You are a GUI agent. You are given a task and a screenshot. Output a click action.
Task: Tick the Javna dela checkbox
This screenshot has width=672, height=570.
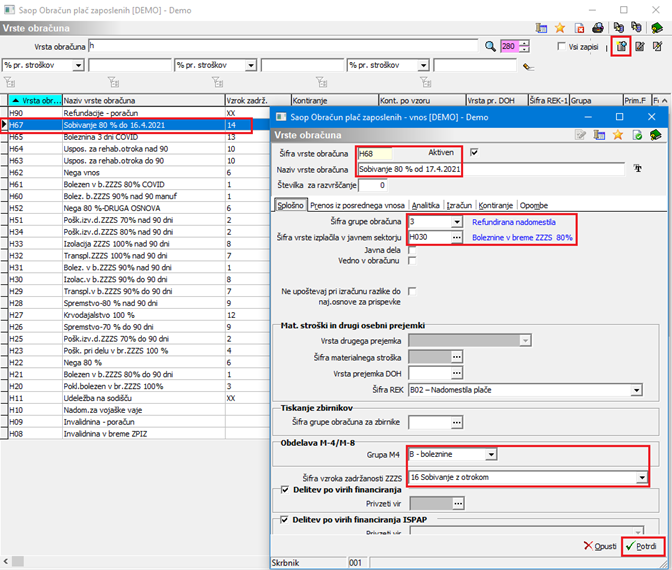tap(412, 250)
